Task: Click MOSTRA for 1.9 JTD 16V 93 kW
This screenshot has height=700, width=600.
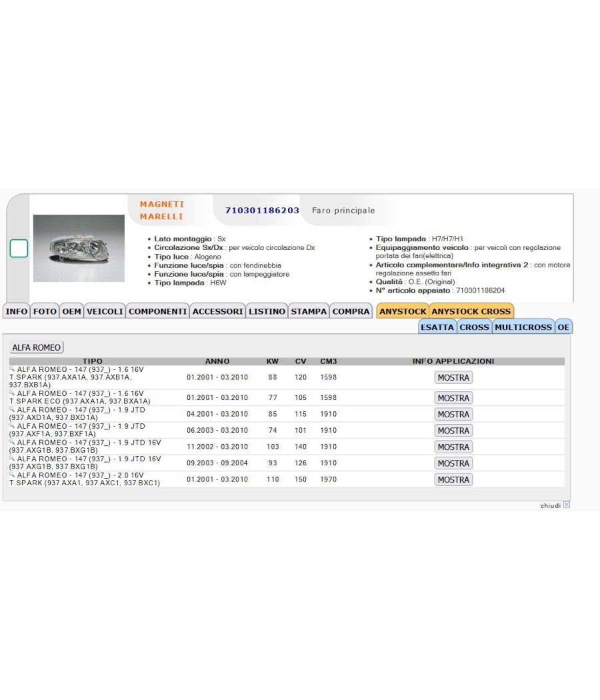Action: (x=453, y=463)
